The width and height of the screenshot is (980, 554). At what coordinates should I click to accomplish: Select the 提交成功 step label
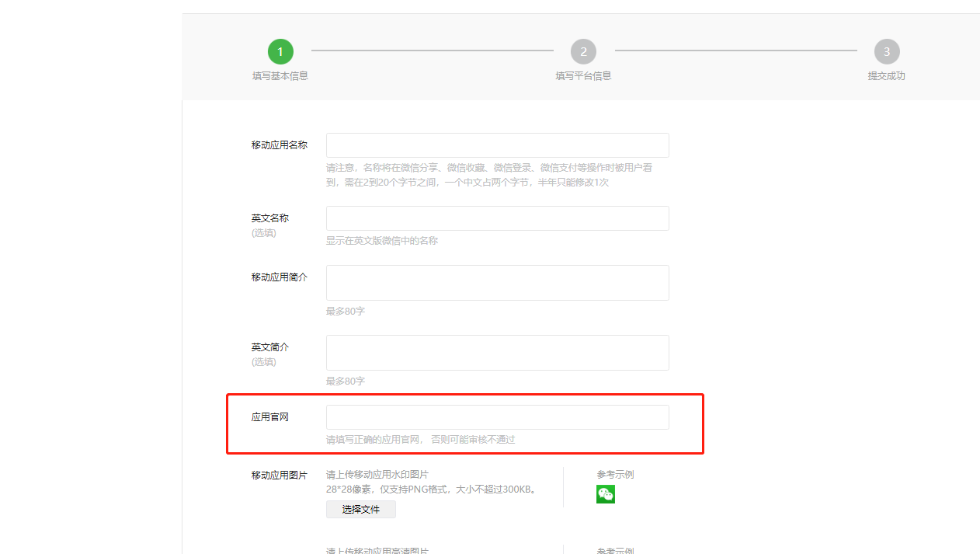point(886,76)
